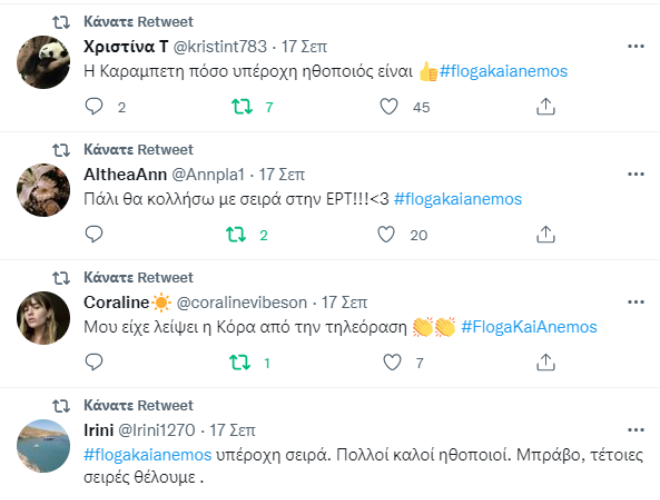660x500 pixels.
Task: Like Coraline's tweet about Κόρα
Action: (x=389, y=362)
